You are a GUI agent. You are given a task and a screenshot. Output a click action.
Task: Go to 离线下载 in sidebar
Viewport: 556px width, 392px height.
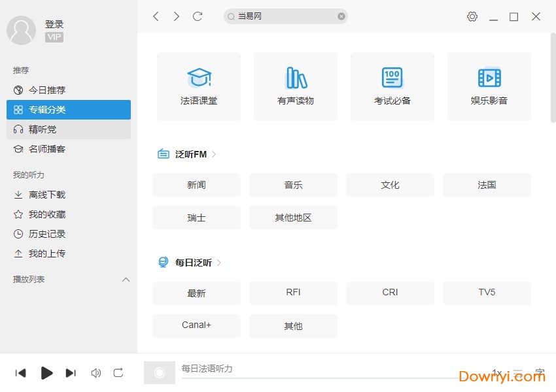point(47,195)
